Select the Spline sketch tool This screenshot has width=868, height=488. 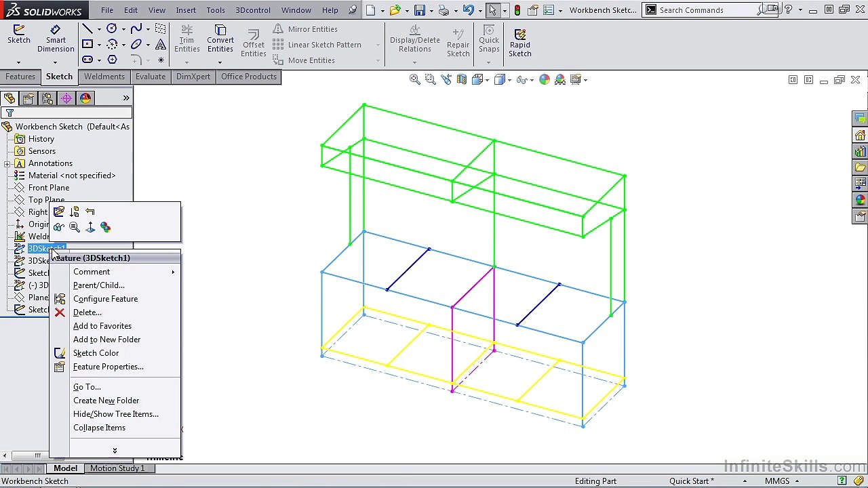point(136,28)
